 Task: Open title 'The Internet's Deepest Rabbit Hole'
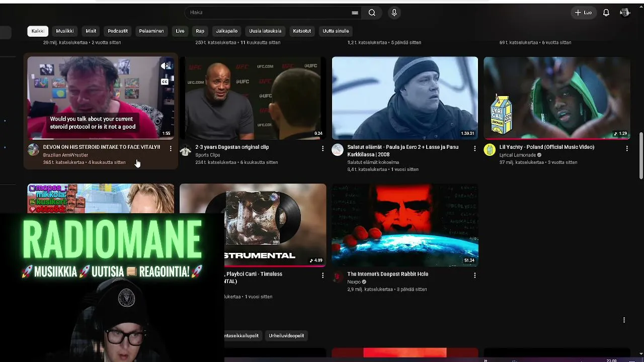click(387, 275)
